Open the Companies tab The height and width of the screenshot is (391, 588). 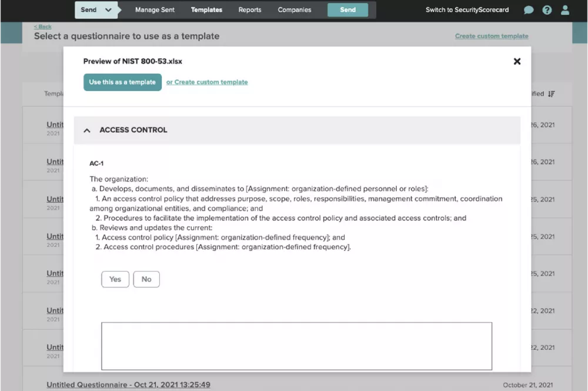click(295, 10)
